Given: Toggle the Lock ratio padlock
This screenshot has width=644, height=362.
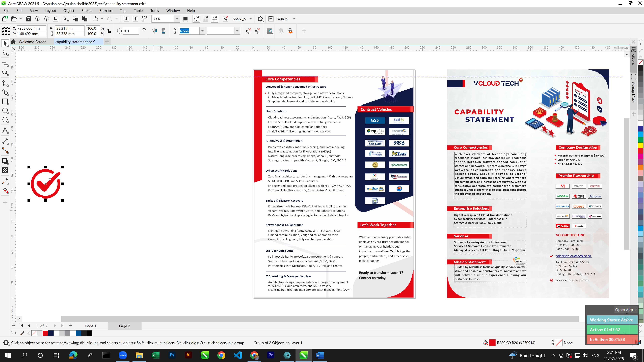Looking at the screenshot, I should coord(109,31).
